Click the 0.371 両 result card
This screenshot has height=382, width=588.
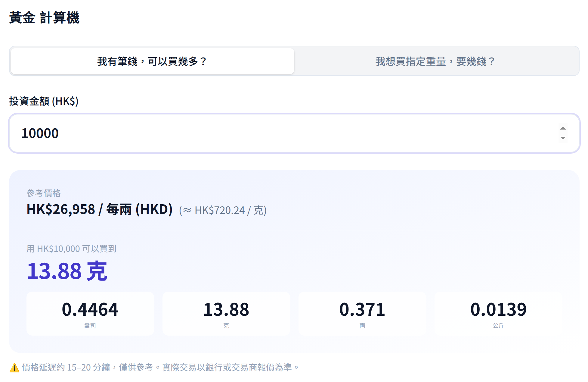[362, 314]
